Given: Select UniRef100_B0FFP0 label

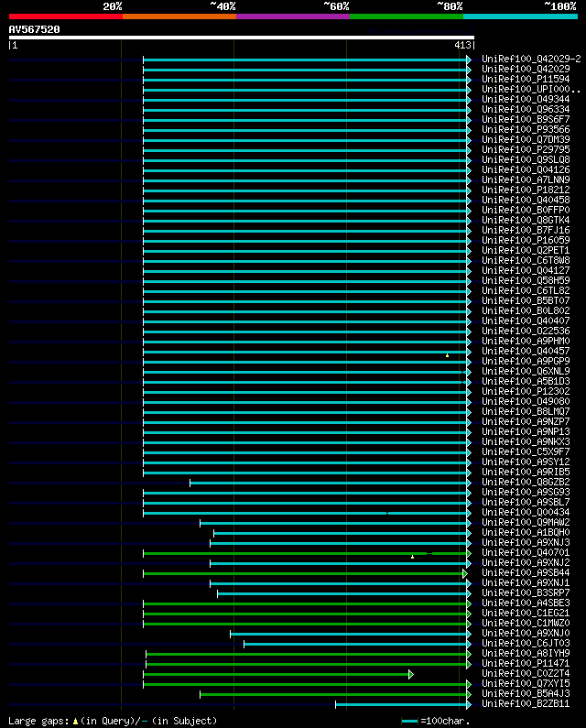Looking at the screenshot, I should click(526, 211).
